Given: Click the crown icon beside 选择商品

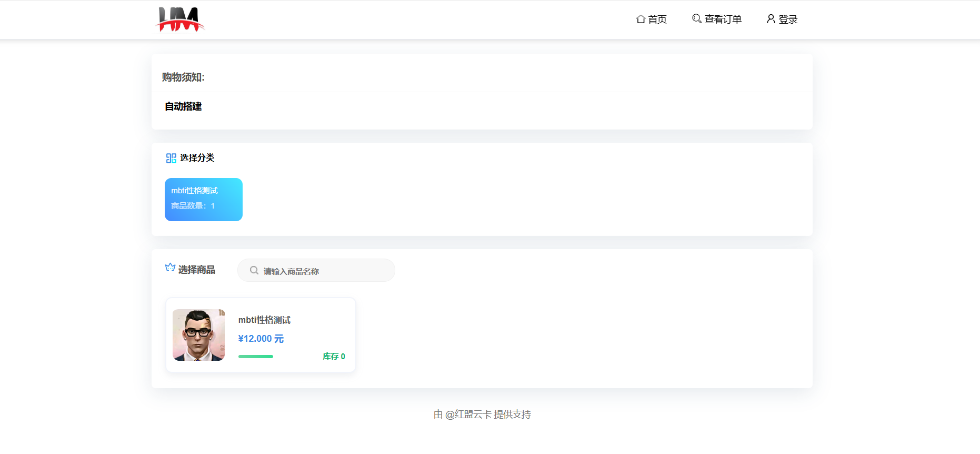Looking at the screenshot, I should click(x=170, y=268).
